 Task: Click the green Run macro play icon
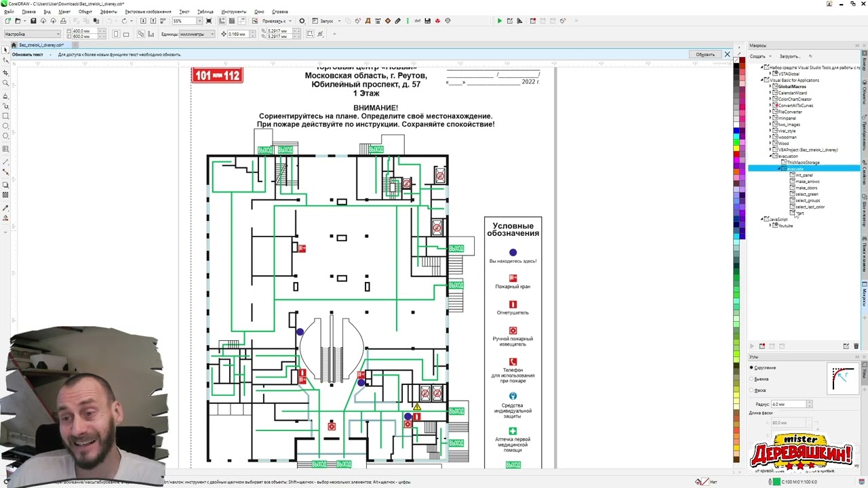499,21
